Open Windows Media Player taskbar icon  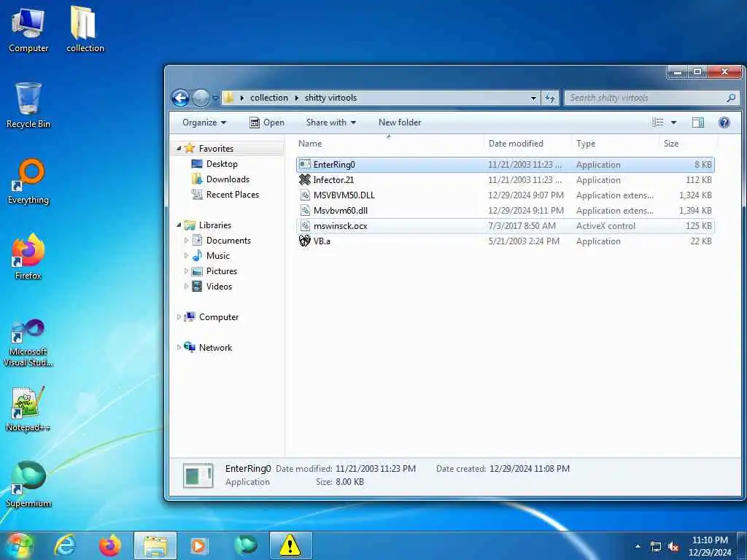199,545
